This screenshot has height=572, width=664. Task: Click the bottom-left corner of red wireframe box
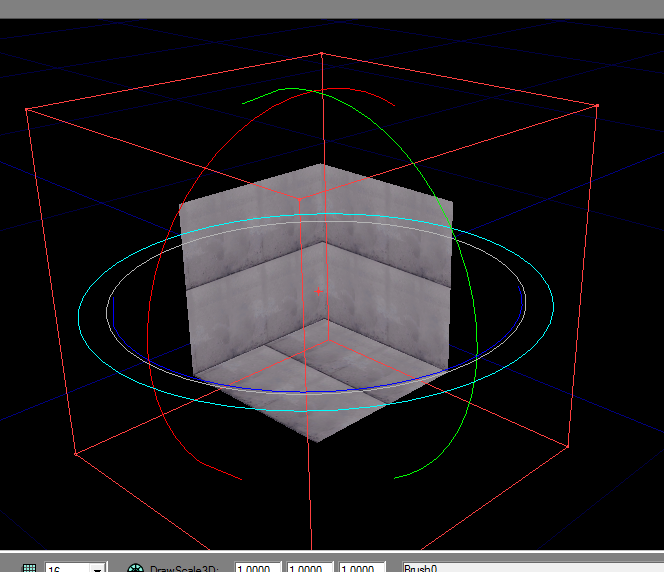pyautogui.click(x=76, y=453)
